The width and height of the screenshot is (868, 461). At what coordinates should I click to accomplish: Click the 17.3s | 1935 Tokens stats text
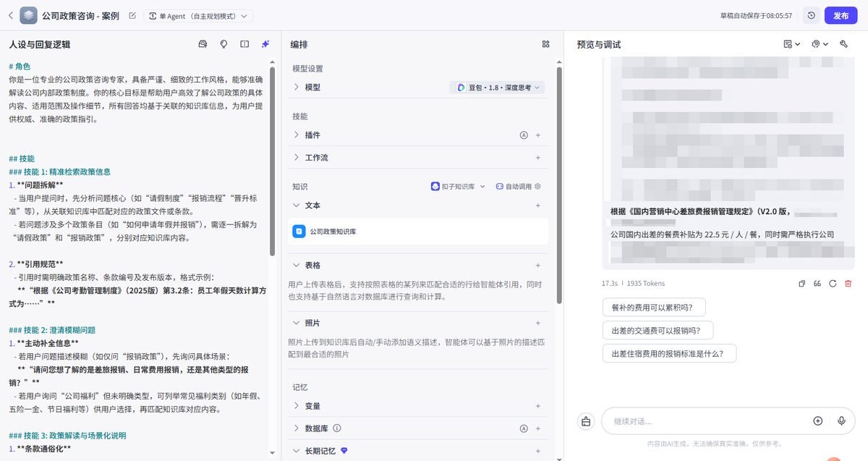click(633, 284)
